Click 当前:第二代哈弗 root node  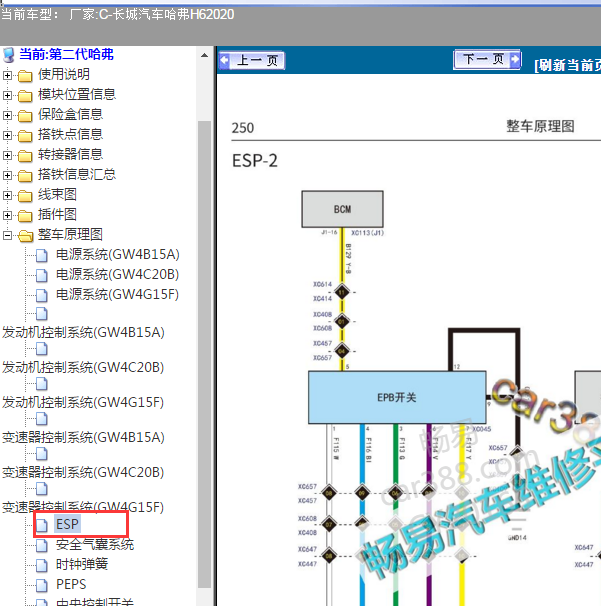coord(66,54)
